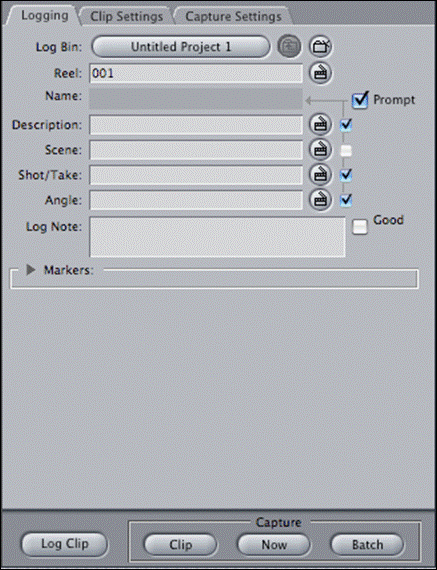Click the Capture Batch button

point(367,545)
